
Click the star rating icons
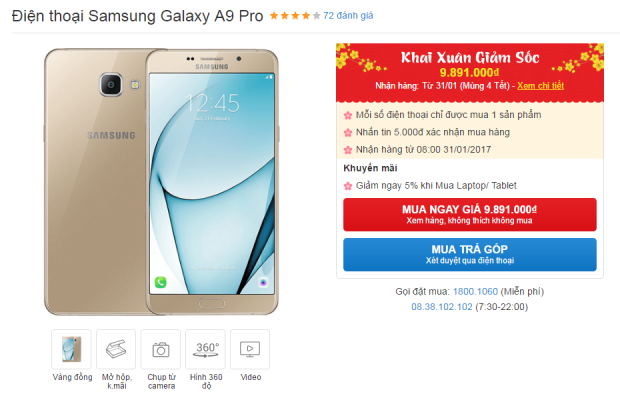click(295, 16)
